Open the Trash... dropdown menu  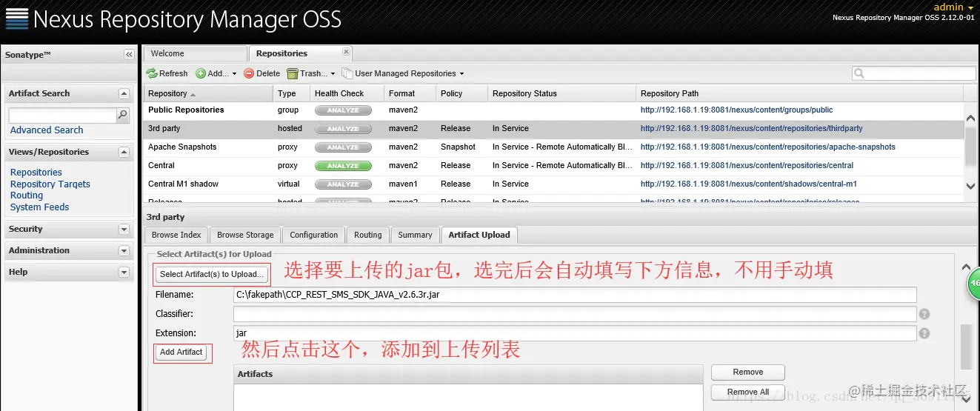coord(311,73)
